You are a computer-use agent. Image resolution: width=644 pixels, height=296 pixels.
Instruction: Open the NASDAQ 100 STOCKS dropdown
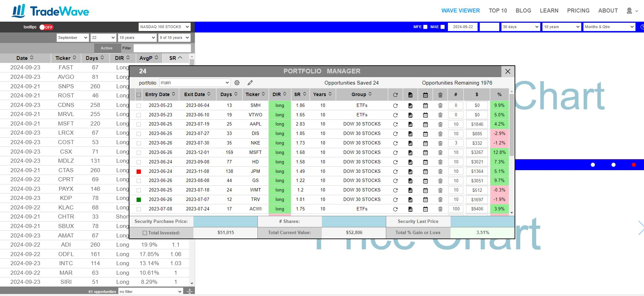[x=164, y=27]
